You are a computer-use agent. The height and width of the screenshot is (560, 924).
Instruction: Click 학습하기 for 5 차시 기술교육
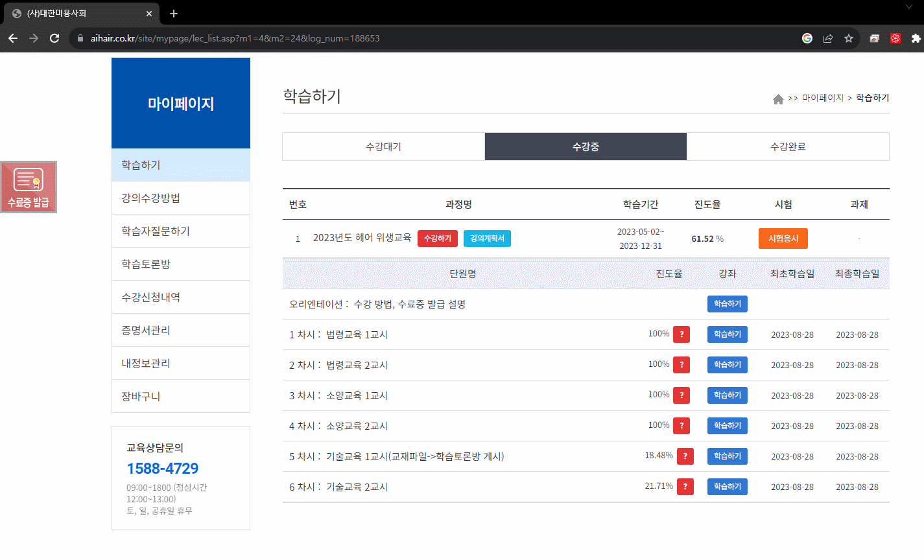tap(728, 456)
